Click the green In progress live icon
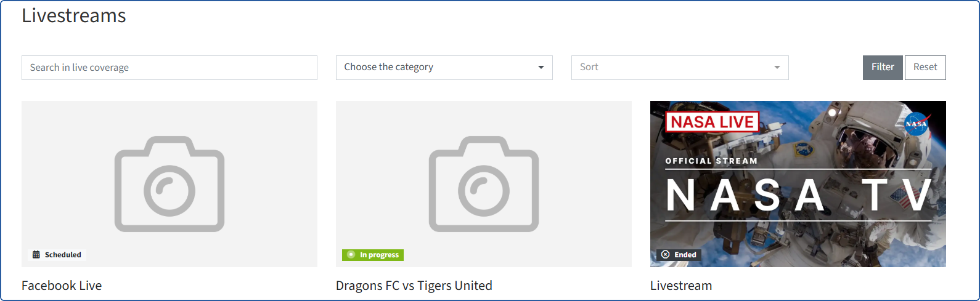The height and width of the screenshot is (301, 980). (351, 255)
